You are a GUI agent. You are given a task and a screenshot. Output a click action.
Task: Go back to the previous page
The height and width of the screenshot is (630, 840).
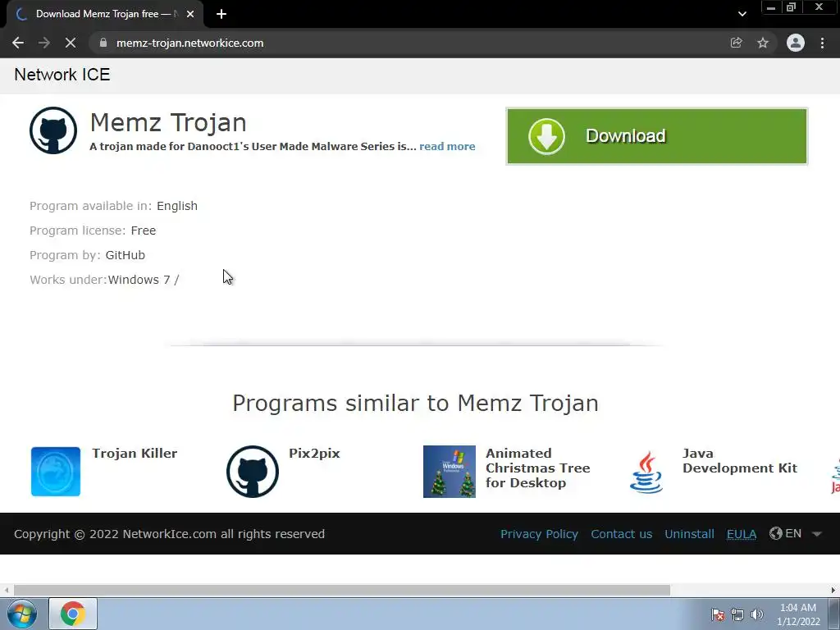18,43
